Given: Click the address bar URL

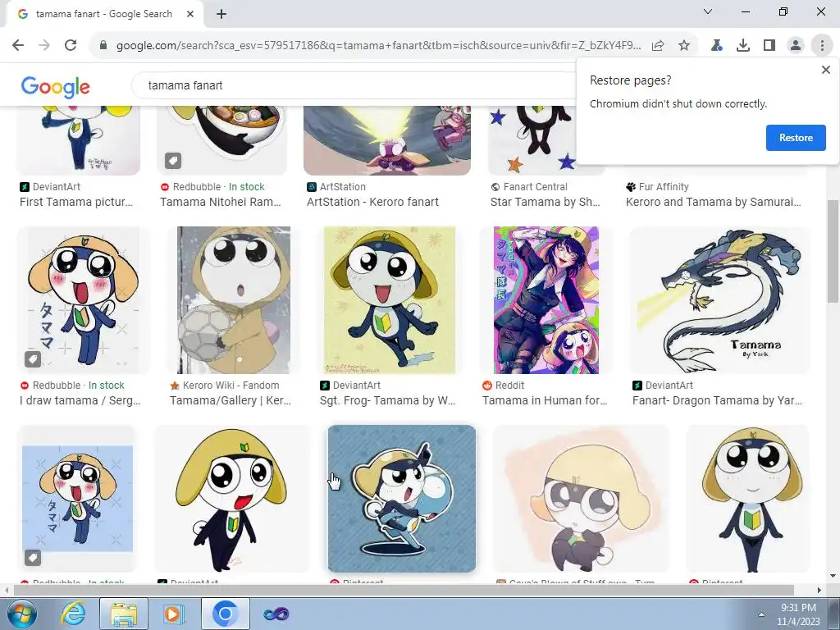Looking at the screenshot, I should [378, 46].
